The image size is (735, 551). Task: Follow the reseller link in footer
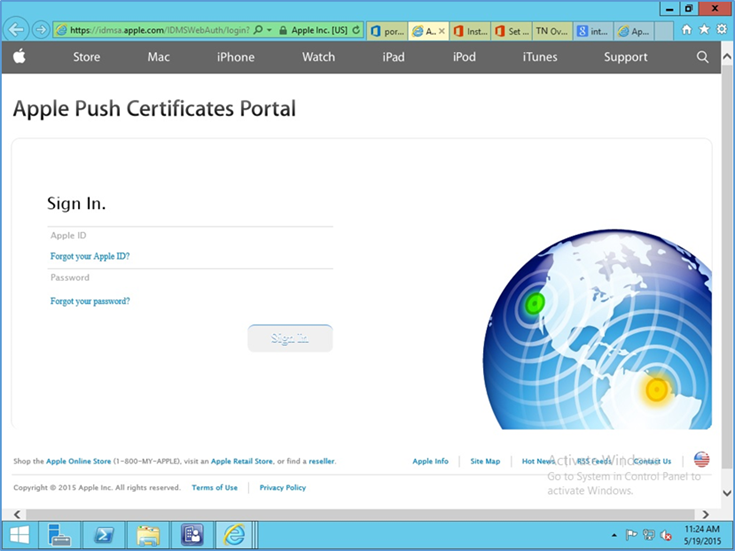tap(322, 461)
